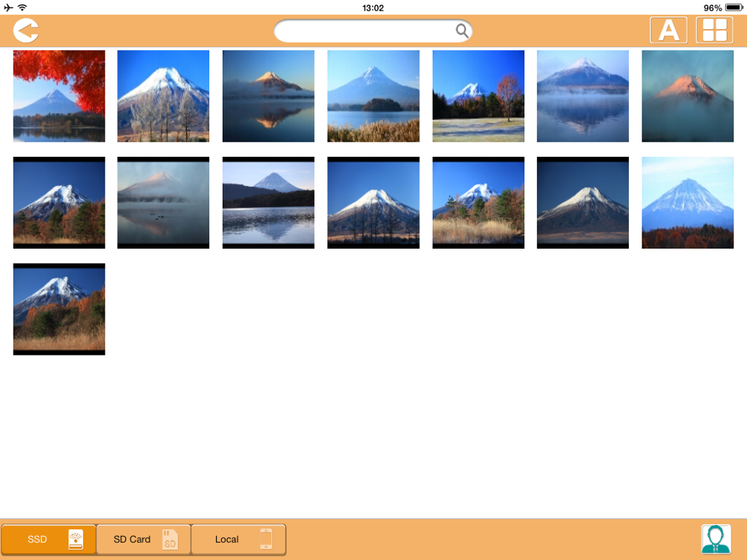
Task: Open mountain with evergreen and orange trees photo
Action: pyautogui.click(x=59, y=203)
